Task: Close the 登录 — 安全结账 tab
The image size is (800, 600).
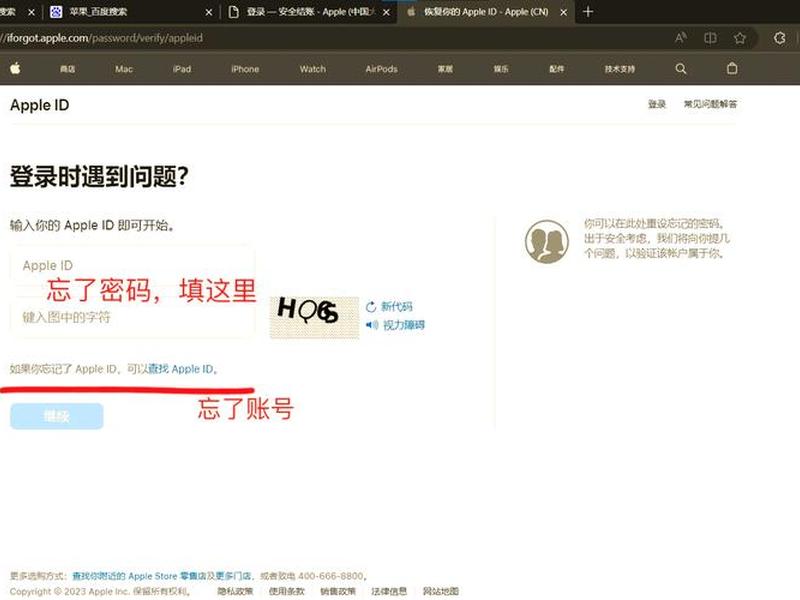Action: click(x=386, y=12)
